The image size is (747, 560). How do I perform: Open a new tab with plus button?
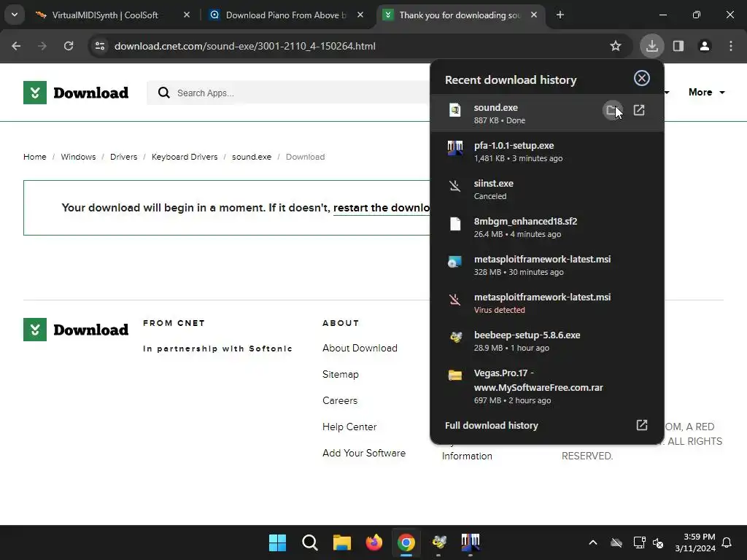[560, 15]
